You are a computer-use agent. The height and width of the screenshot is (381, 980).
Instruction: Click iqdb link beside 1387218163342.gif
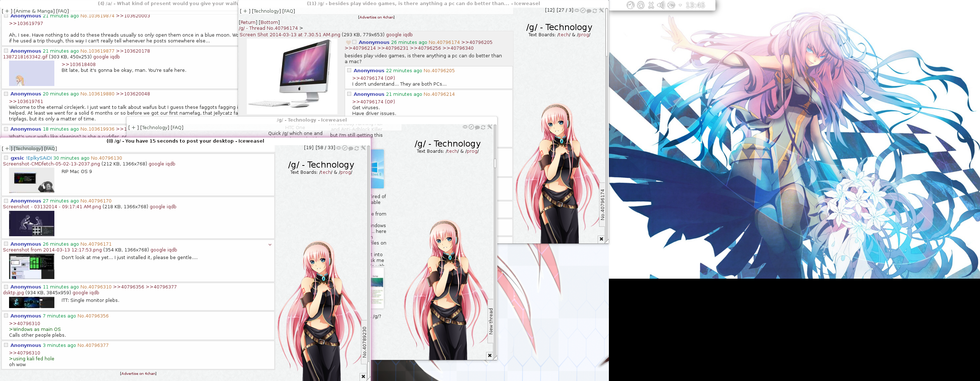pos(113,57)
